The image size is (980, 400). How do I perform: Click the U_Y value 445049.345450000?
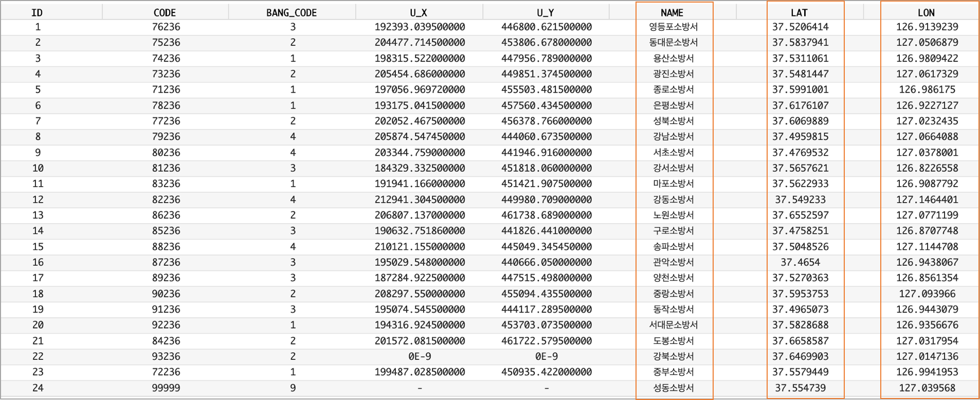pyautogui.click(x=547, y=246)
